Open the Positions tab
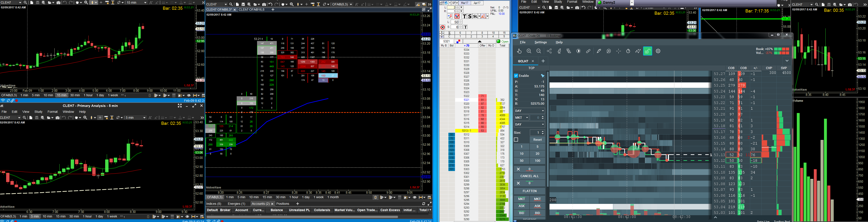The width and height of the screenshot is (868, 222). (283, 204)
